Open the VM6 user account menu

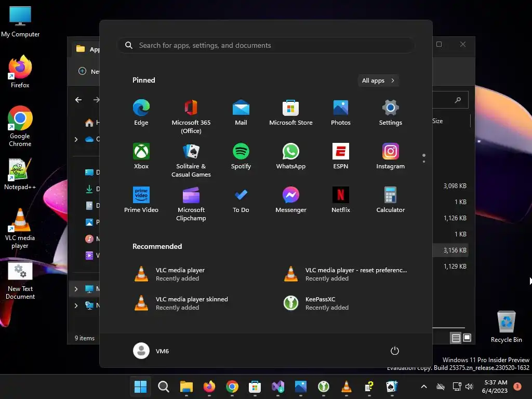[151, 351]
